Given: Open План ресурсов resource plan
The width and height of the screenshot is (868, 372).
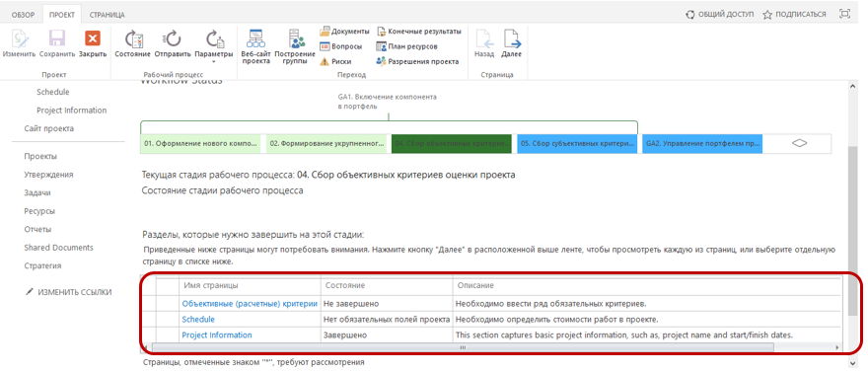Looking at the screenshot, I should [x=406, y=46].
